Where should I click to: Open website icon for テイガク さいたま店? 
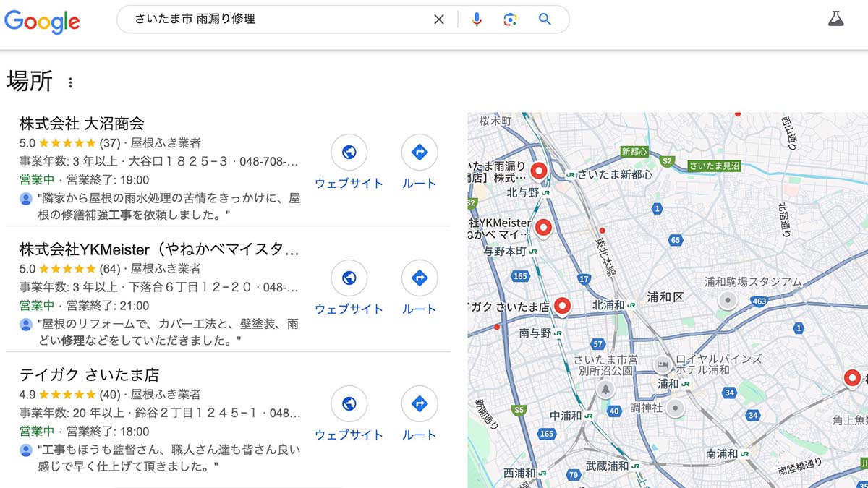click(x=349, y=403)
